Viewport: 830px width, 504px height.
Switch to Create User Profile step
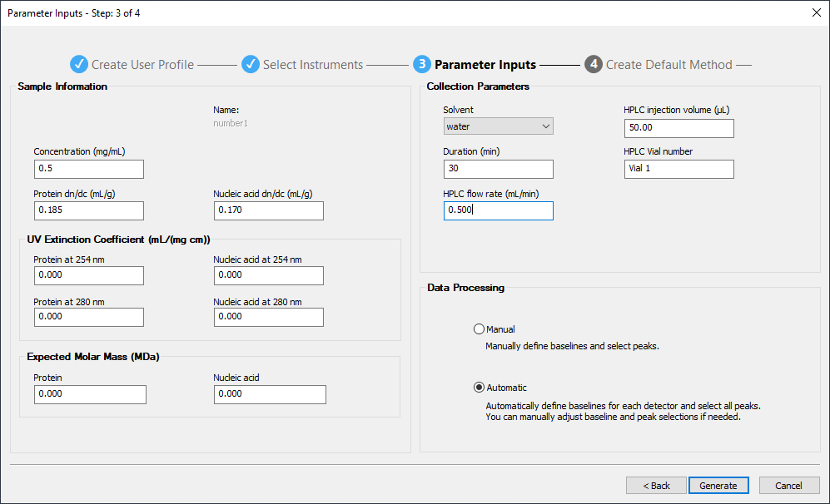142,65
